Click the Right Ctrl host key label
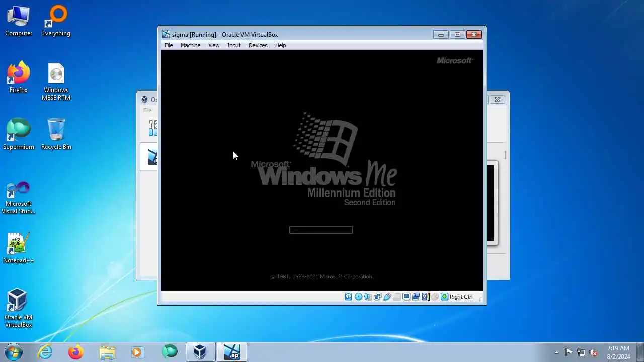The width and height of the screenshot is (644, 362). (461, 297)
